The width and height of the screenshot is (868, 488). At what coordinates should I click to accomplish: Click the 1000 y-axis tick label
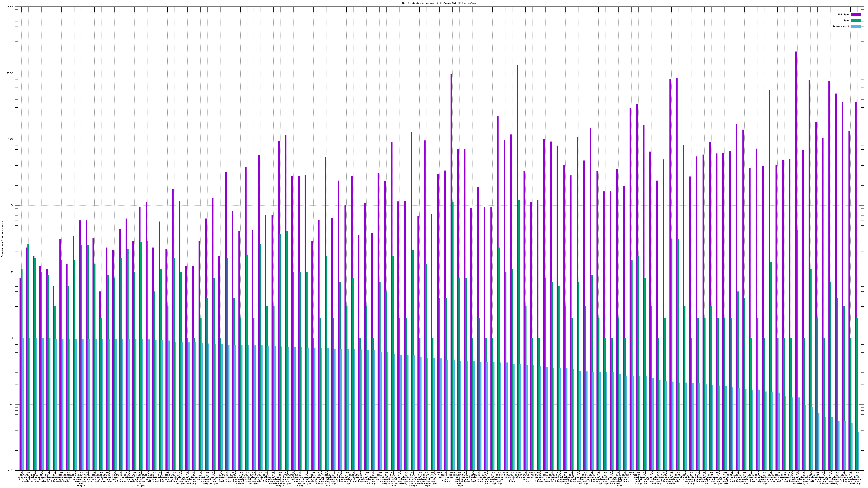pyautogui.click(x=11, y=139)
